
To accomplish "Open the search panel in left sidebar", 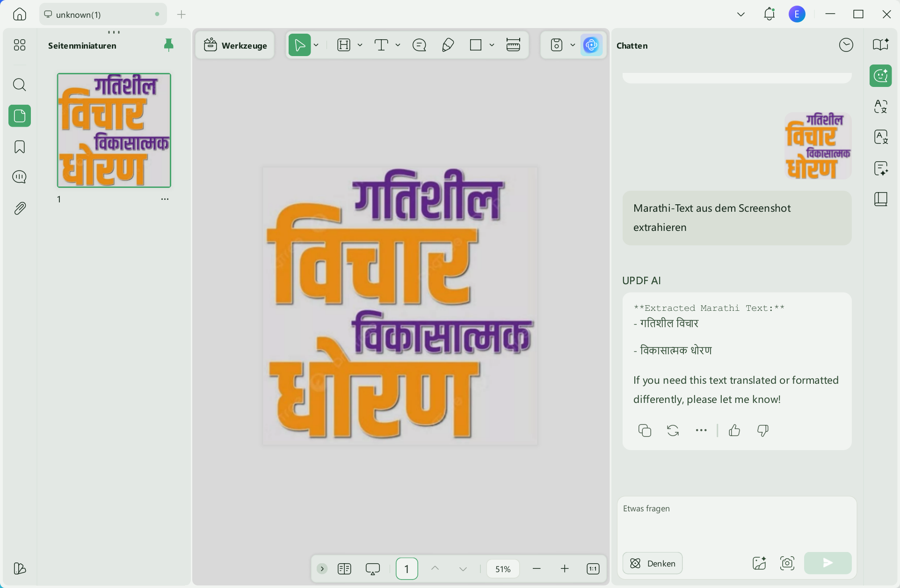I will (19, 85).
